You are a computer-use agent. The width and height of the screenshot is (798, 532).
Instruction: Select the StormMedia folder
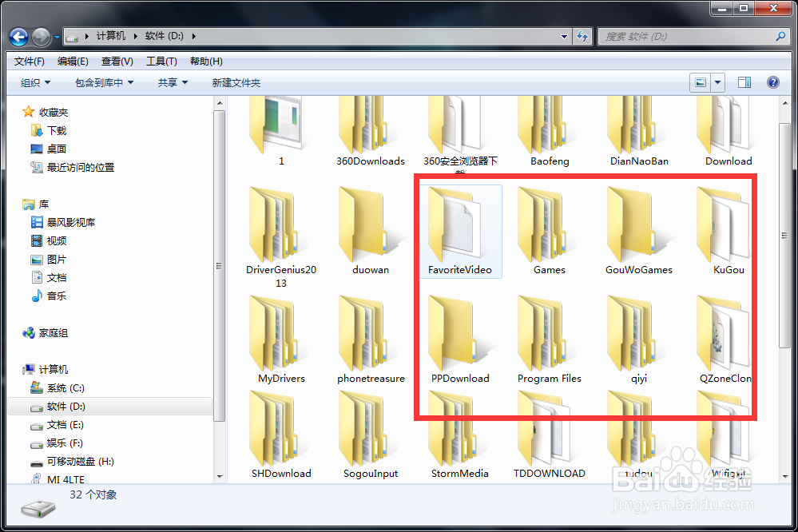(x=460, y=436)
